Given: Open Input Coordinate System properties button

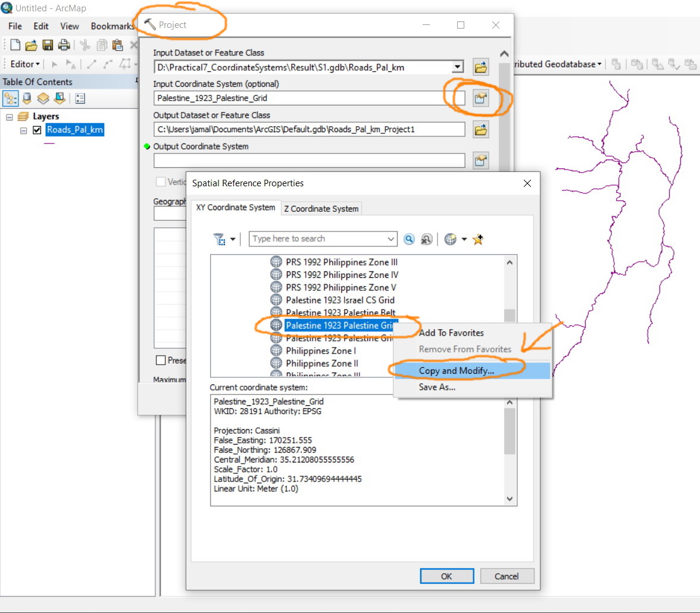Looking at the screenshot, I should click(x=481, y=98).
